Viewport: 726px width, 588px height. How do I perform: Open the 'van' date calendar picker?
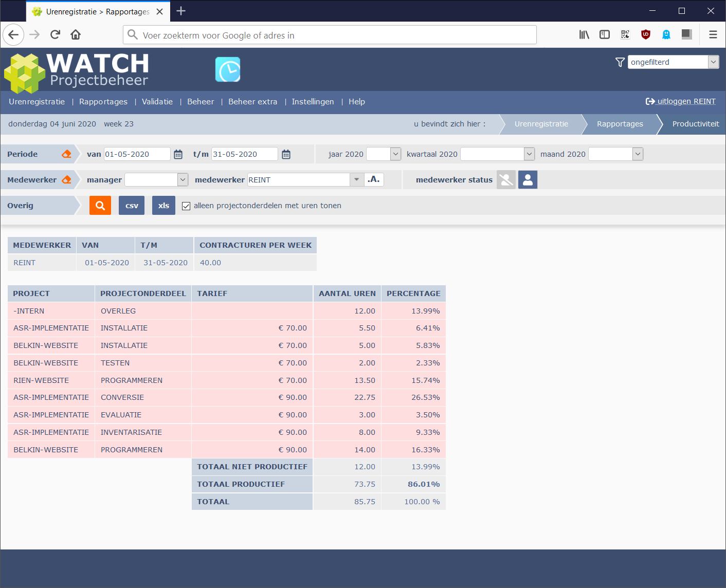click(x=178, y=154)
